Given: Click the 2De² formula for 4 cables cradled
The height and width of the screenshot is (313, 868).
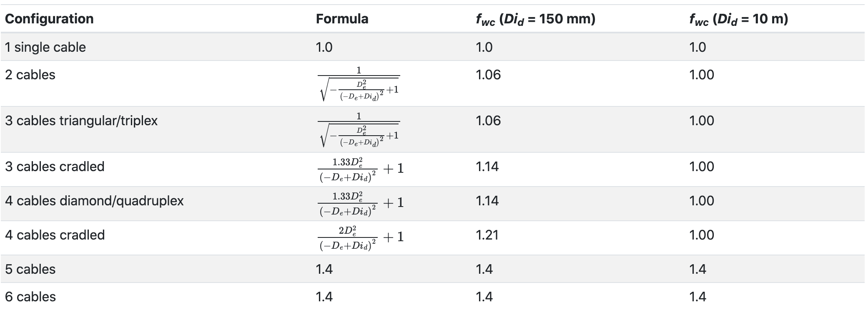Looking at the screenshot, I should pos(361,238).
